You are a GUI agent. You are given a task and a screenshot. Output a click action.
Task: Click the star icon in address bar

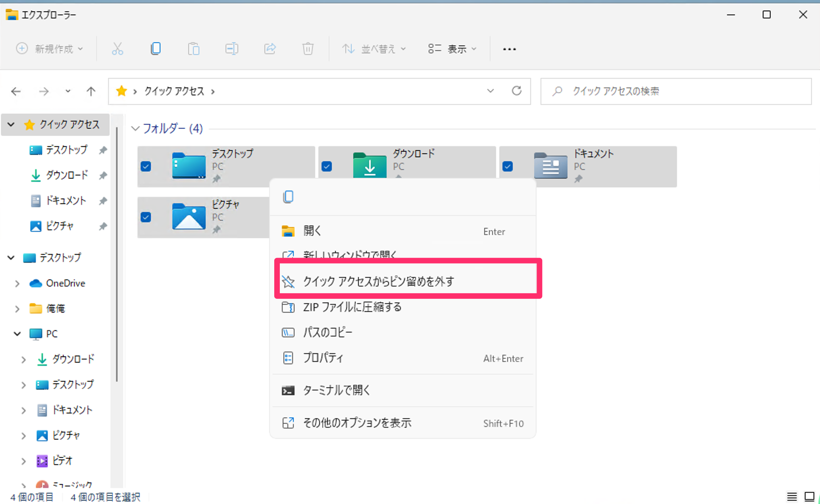(121, 91)
